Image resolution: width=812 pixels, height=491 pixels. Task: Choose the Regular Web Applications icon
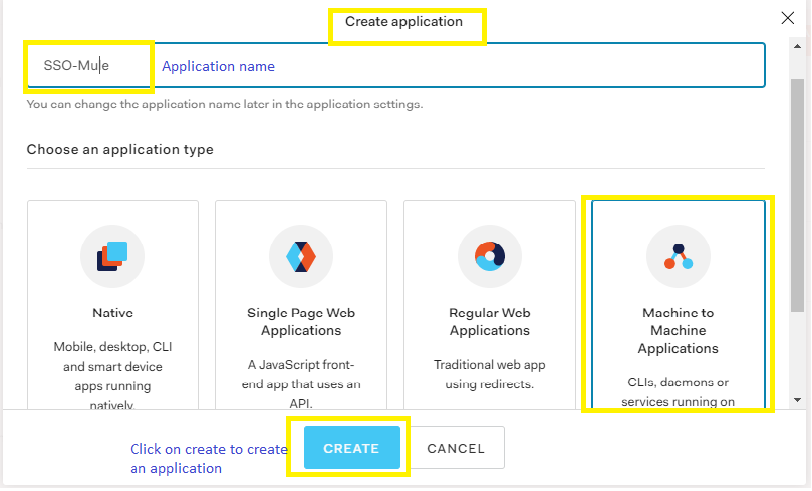click(490, 257)
